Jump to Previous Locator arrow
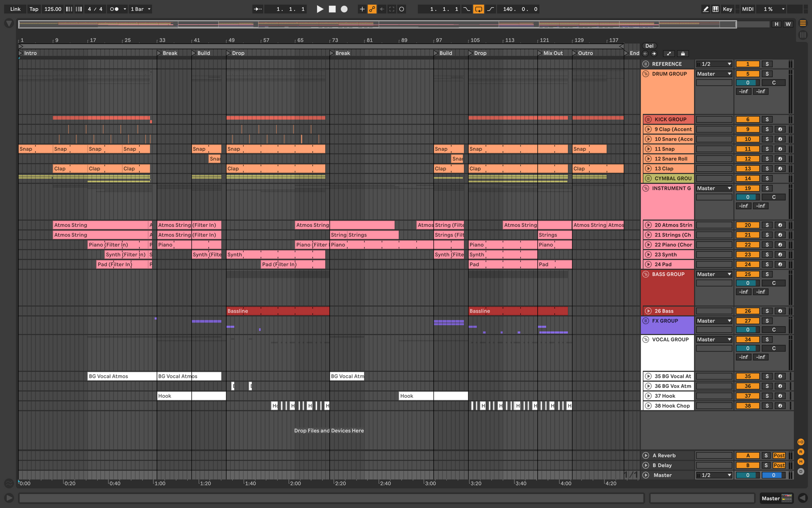The height and width of the screenshot is (508, 812). tap(645, 54)
